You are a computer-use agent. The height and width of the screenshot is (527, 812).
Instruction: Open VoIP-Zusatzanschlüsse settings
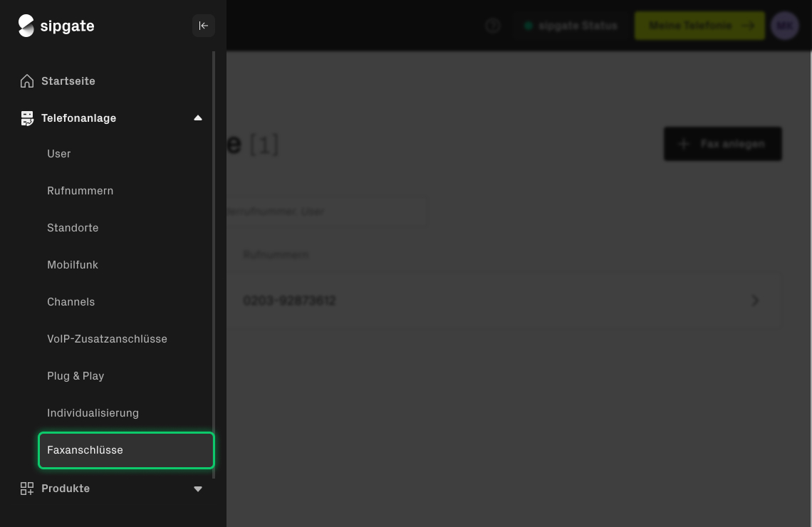point(107,339)
